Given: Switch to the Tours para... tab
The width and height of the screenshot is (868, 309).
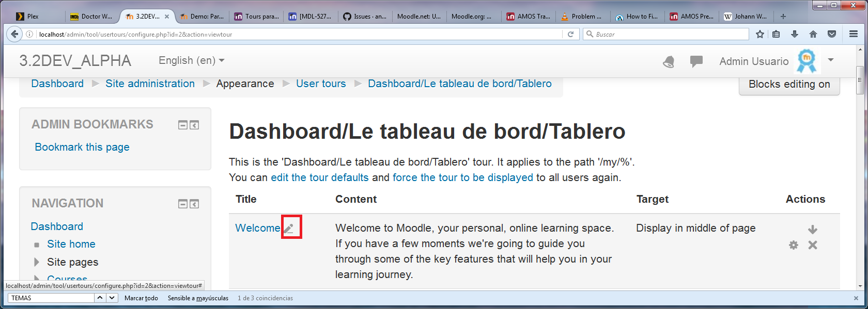Looking at the screenshot, I should click(x=257, y=17).
